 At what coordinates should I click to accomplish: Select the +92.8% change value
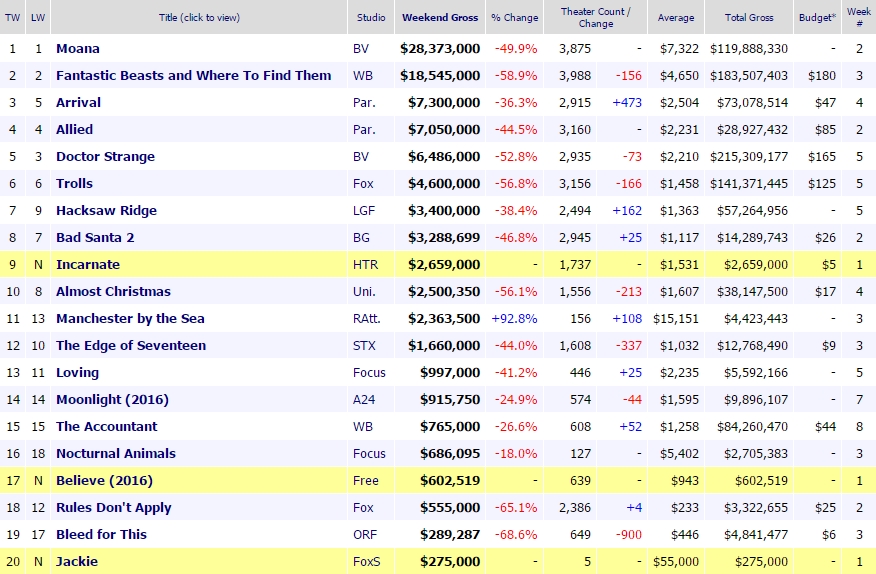coord(515,319)
